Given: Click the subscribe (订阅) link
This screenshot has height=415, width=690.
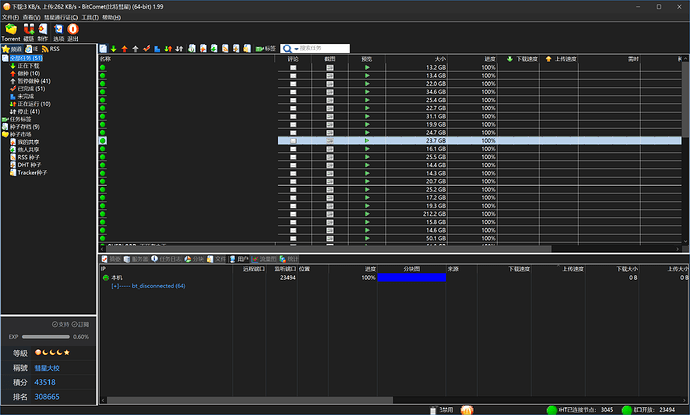Looking at the screenshot, I should point(80,324).
